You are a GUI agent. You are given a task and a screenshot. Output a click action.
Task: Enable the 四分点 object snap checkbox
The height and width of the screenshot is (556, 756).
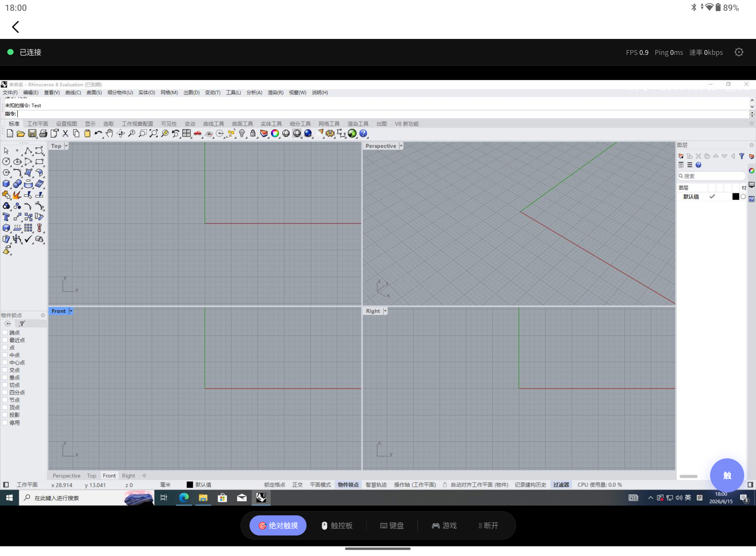click(x=5, y=392)
